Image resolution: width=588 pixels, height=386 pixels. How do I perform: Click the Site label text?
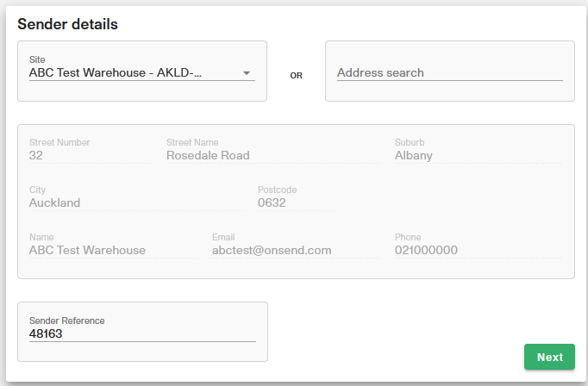click(36, 60)
